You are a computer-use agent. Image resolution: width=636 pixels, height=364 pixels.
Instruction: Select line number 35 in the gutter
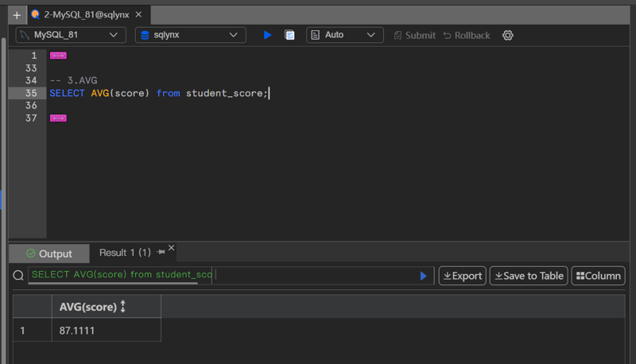[31, 93]
